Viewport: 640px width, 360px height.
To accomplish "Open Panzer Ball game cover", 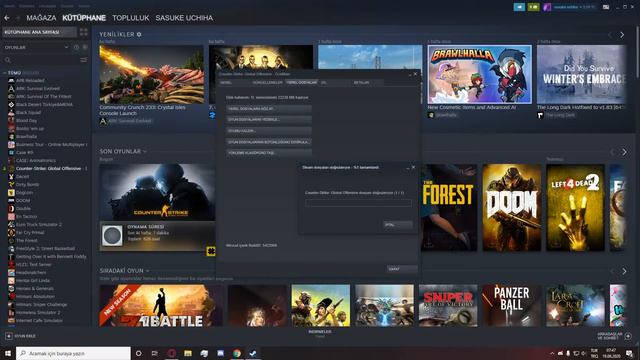I will 511,306.
